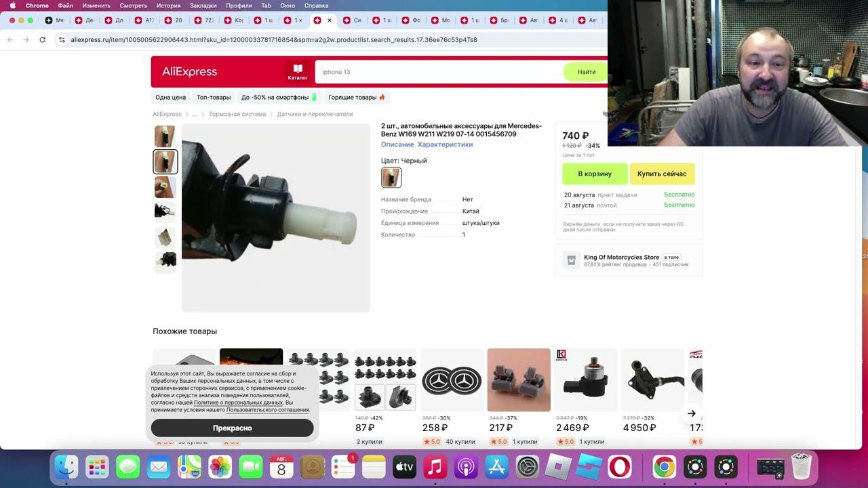The image size is (868, 488).
Task: Click the AliExpress logo
Action: (189, 72)
